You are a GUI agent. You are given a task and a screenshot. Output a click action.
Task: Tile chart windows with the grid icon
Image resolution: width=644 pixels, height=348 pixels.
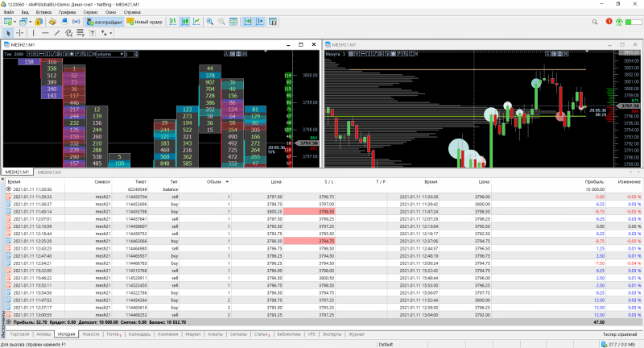[x=233, y=22]
